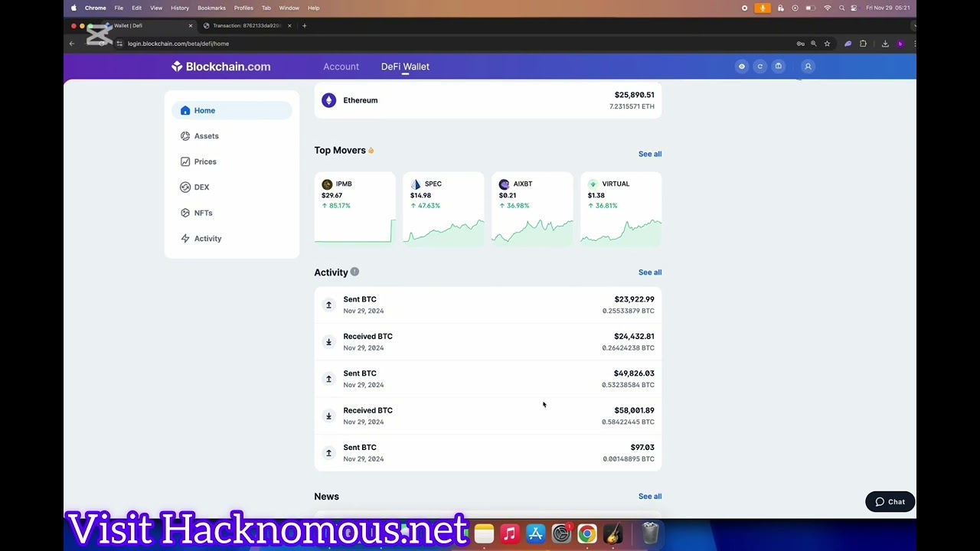This screenshot has height=551, width=980.
Task: Open the Sent BTC $23,922.99 transaction
Action: [x=488, y=305]
